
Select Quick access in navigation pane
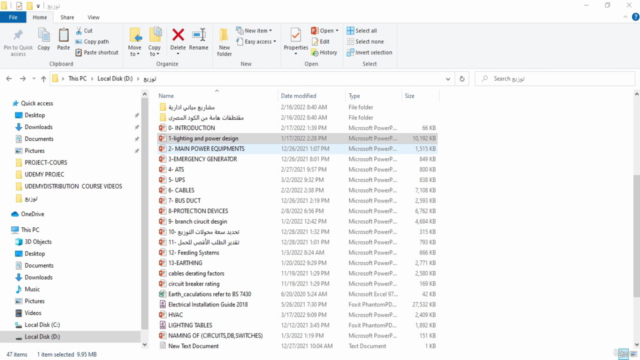pyautogui.click(x=37, y=103)
